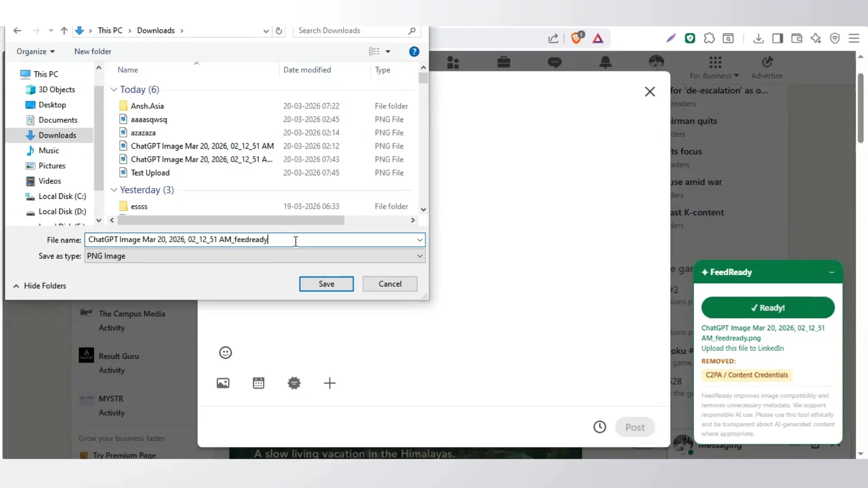The image size is (868, 488).
Task: Minimize the FeedReady panel
Action: coord(831,272)
